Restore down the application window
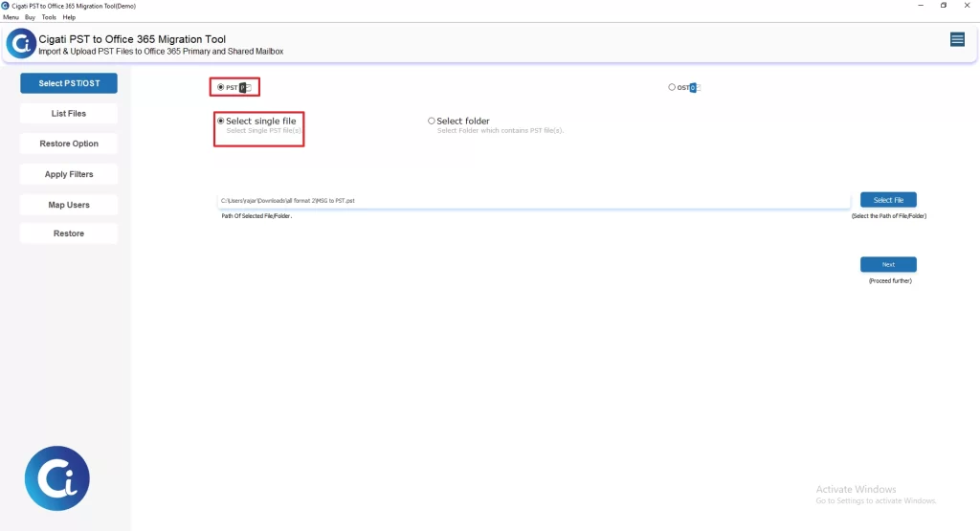980x531 pixels. tap(944, 6)
